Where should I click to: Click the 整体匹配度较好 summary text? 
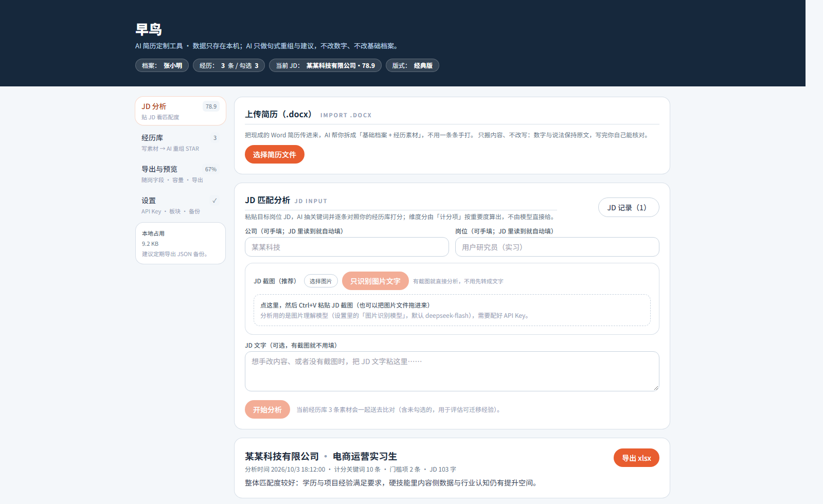[x=391, y=483]
